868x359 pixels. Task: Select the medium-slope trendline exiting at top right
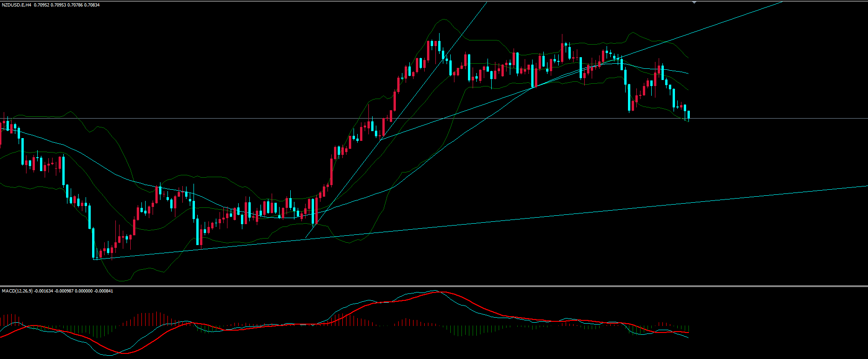tap(744, 15)
